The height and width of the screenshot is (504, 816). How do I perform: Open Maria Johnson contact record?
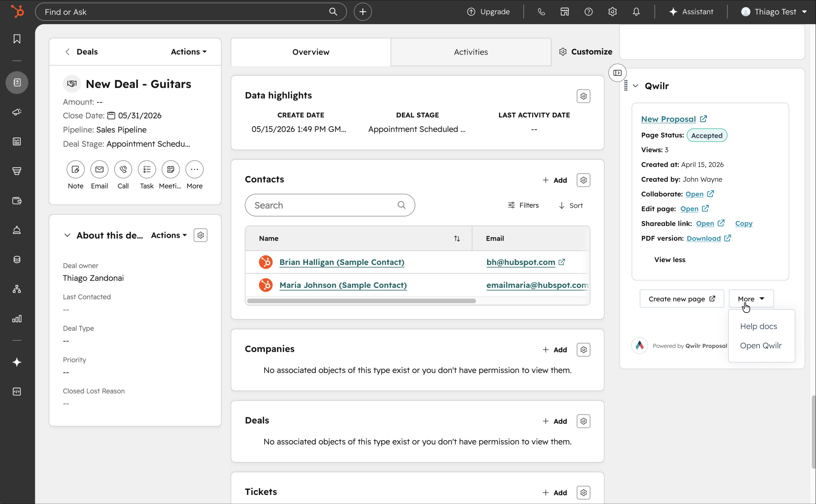pos(343,285)
